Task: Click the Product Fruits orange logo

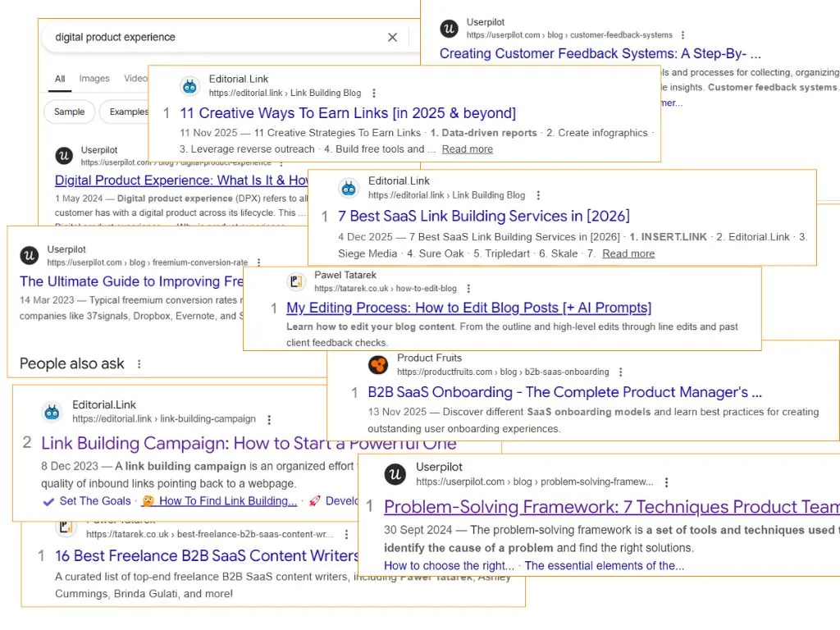Action: 378,365
